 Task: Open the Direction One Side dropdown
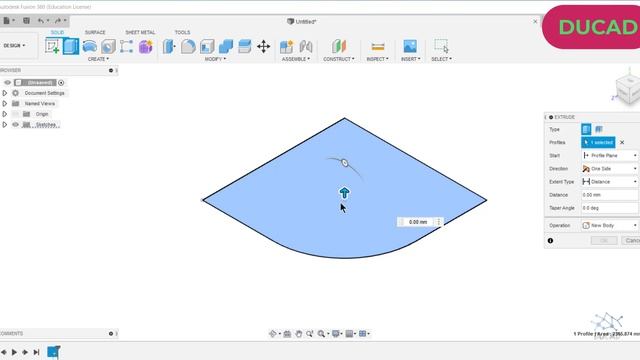click(610, 169)
